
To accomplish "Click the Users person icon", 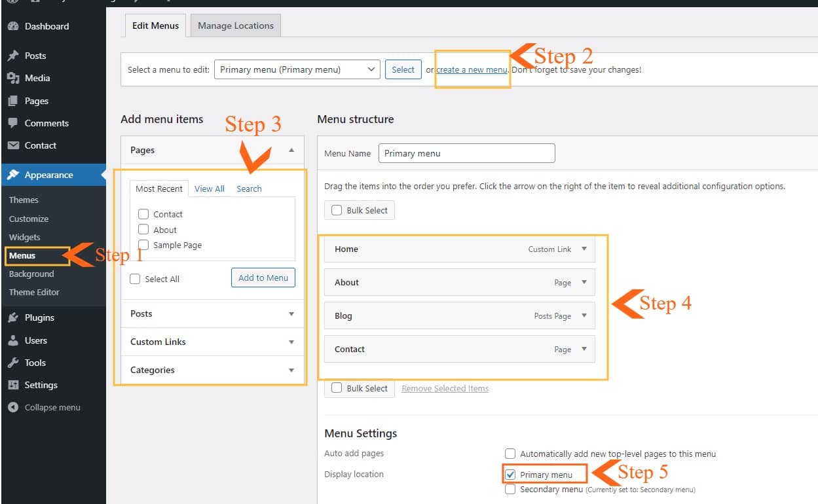I will coord(13,340).
